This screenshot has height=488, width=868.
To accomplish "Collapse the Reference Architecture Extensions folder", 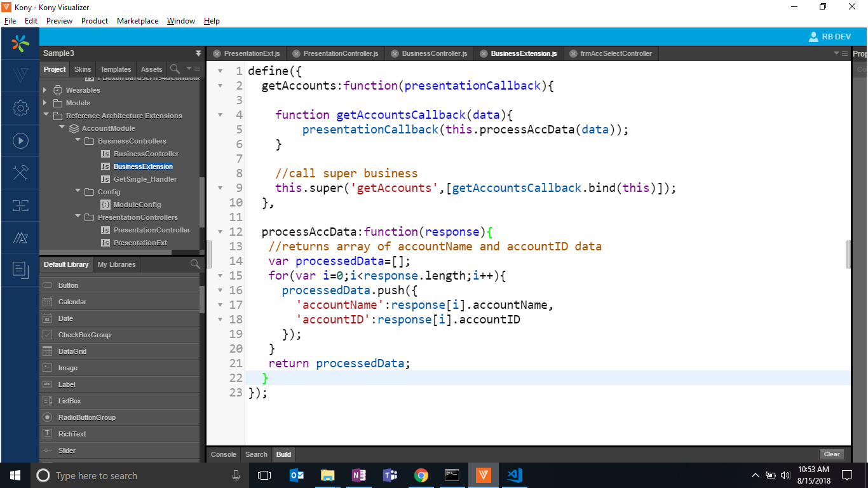I will (46, 116).
